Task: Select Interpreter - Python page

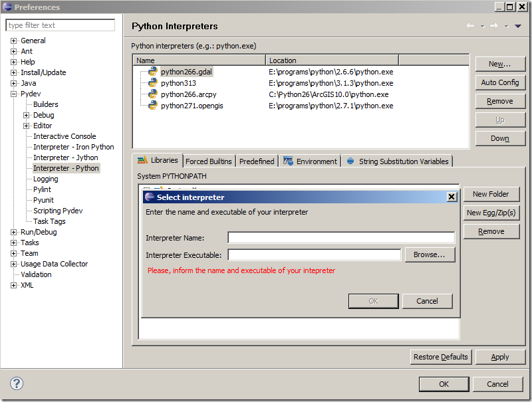Action: 66,168
